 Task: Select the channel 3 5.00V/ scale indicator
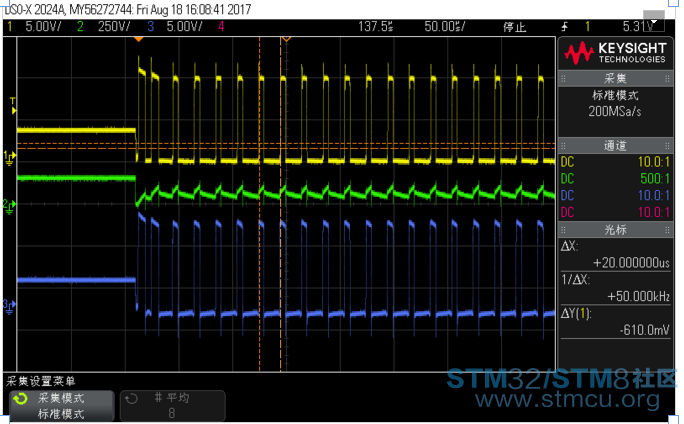(174, 27)
